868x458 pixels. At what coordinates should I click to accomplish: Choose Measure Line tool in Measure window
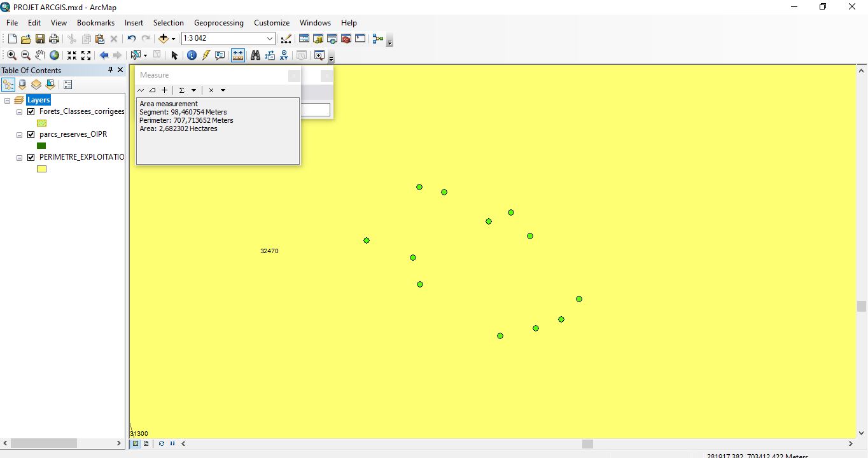tap(141, 90)
